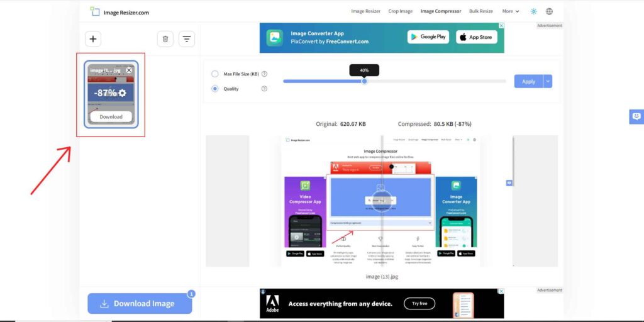Toggle light theme sun icon

point(533,11)
